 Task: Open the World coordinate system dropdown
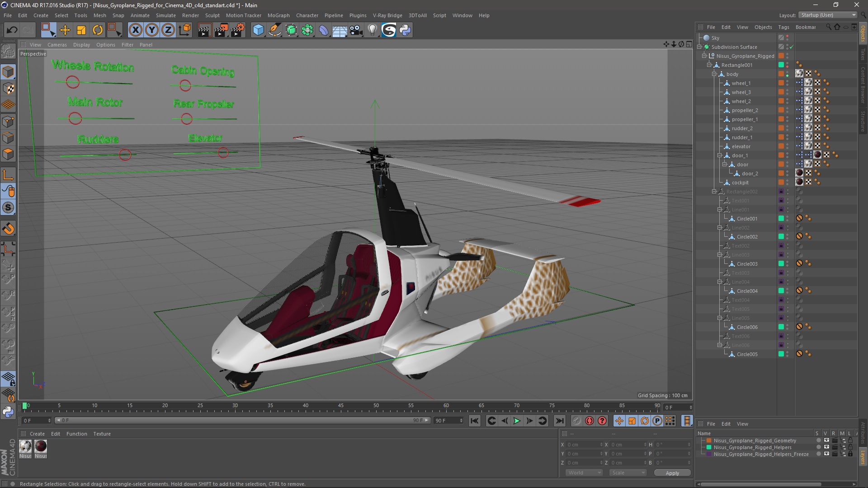(584, 473)
